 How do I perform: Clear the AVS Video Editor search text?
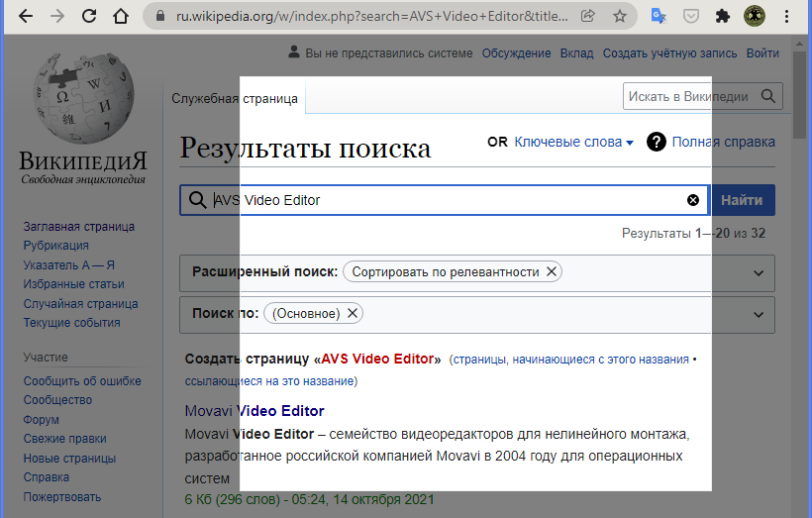pos(693,200)
